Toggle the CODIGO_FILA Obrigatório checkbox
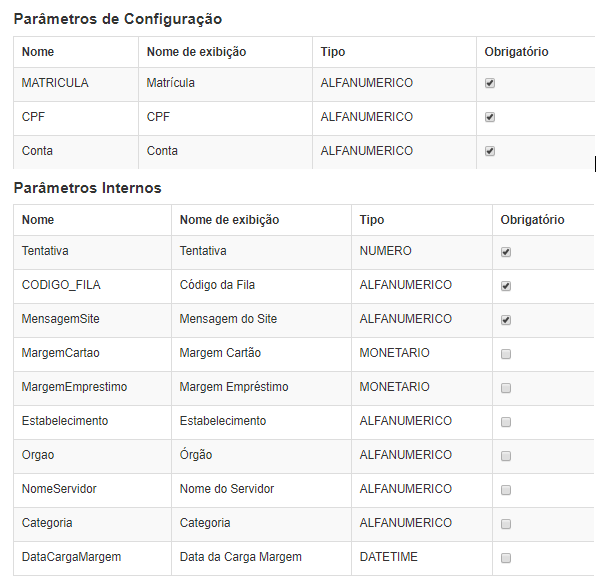605x585 pixels. pos(506,286)
